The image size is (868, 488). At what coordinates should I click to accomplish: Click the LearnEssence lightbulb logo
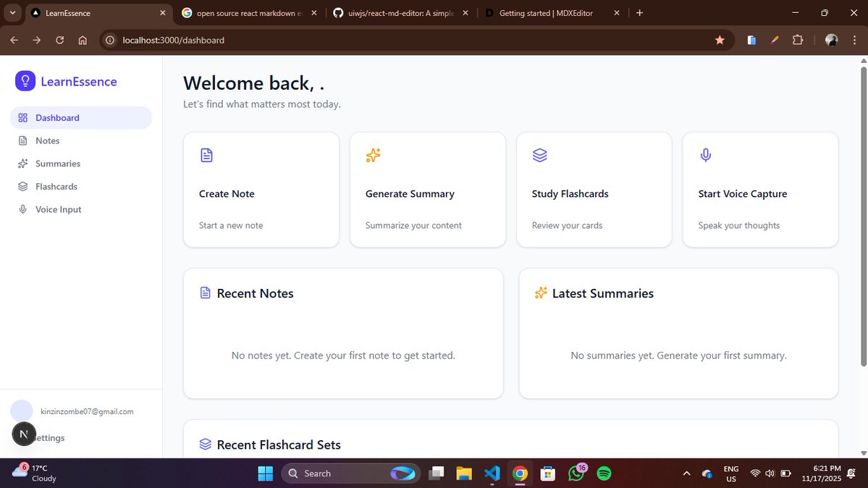pyautogui.click(x=25, y=81)
